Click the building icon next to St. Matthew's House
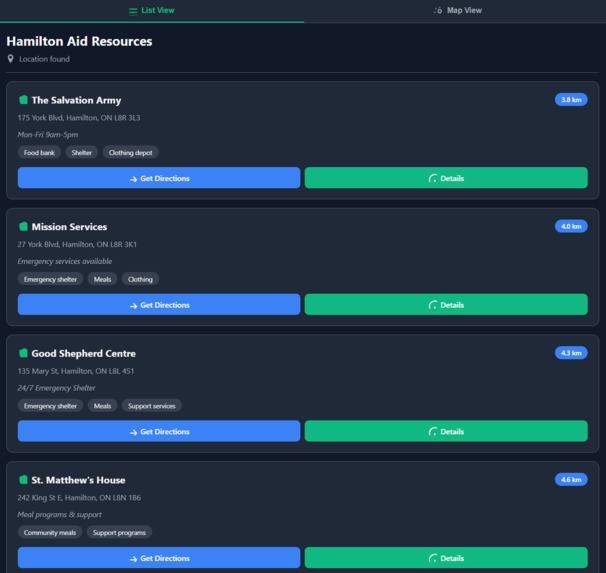Viewport: 606px width, 573px height. coord(23,480)
